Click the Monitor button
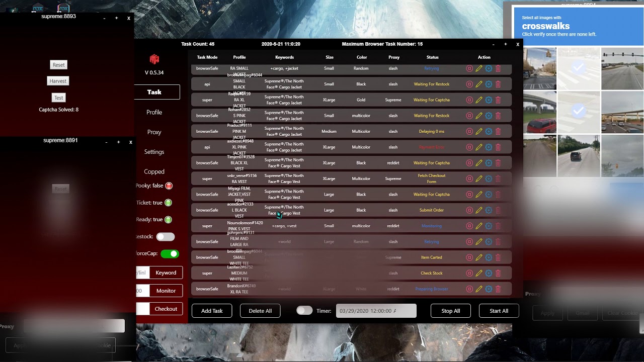This screenshot has width=644, height=362. [x=166, y=291]
